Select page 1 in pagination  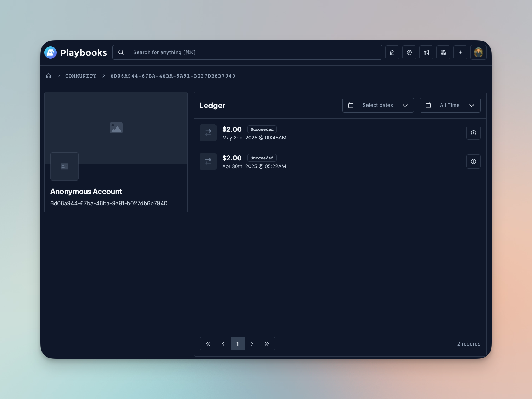[x=237, y=344]
